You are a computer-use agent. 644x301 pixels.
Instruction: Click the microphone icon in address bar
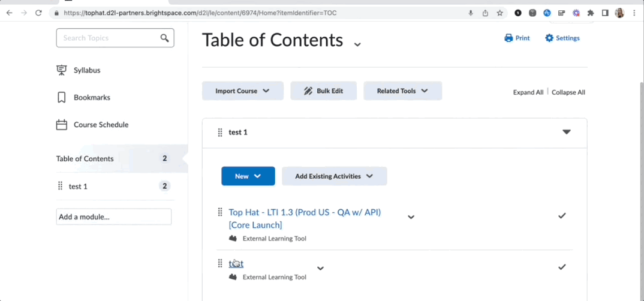click(471, 13)
